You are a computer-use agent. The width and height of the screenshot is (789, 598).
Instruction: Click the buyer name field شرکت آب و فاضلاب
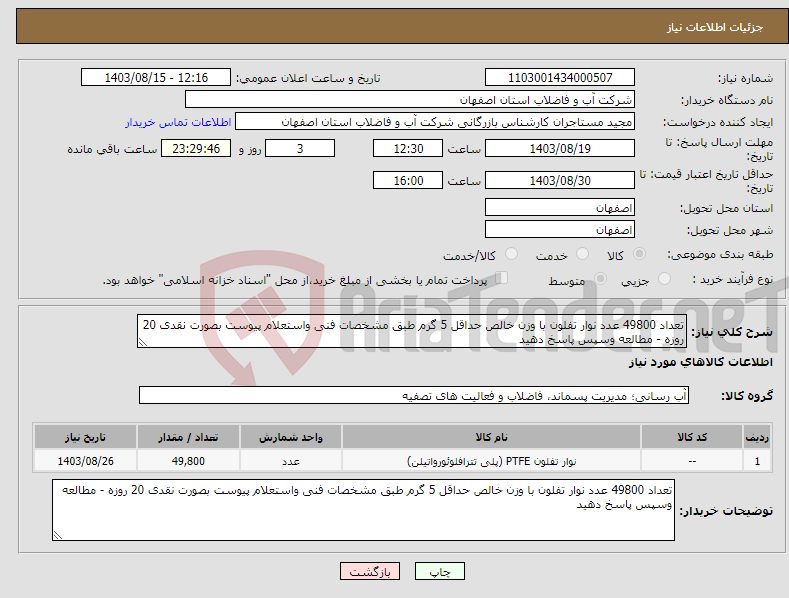410,100
